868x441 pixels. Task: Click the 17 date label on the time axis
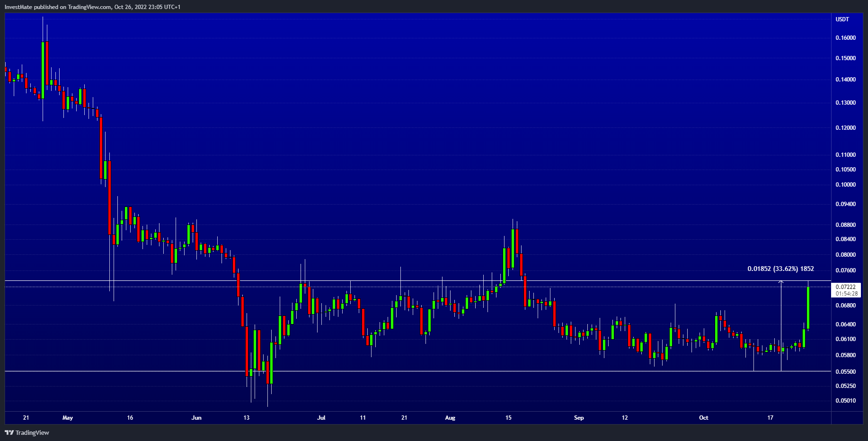click(x=771, y=418)
